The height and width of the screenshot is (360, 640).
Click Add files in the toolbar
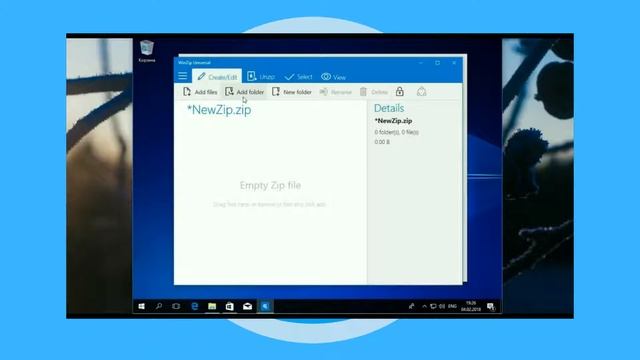200,92
